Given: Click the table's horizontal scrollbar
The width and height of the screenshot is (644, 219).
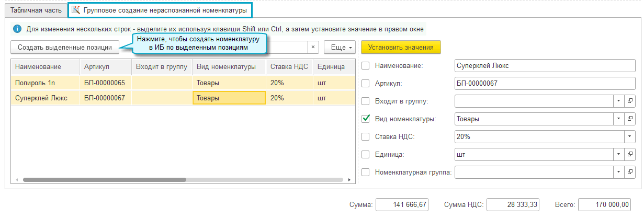Looking at the screenshot, I should [x=105, y=180].
